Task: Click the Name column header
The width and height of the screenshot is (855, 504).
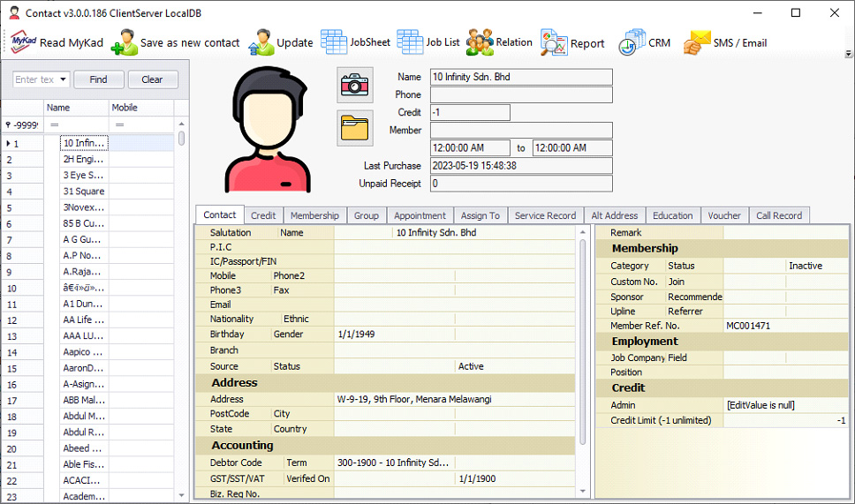Action: point(76,108)
